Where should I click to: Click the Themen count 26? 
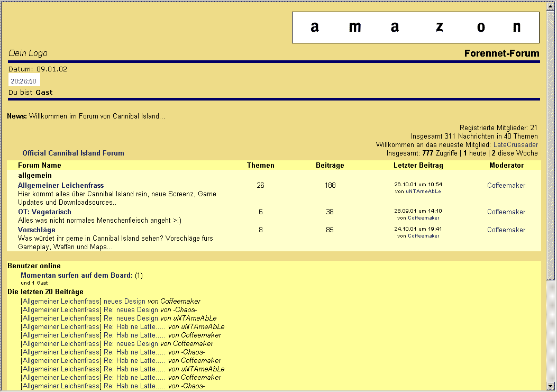click(261, 185)
